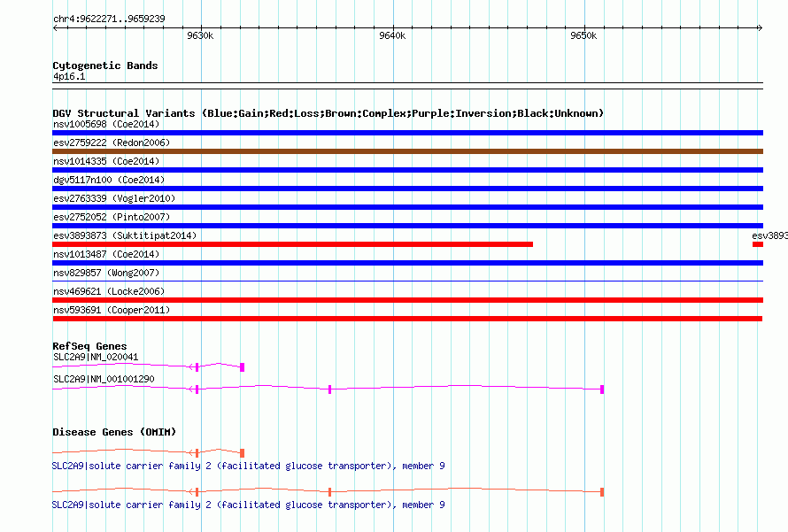Click the 9640k ruler tick label
Viewport: 788px width, 532px height.
[392, 35]
